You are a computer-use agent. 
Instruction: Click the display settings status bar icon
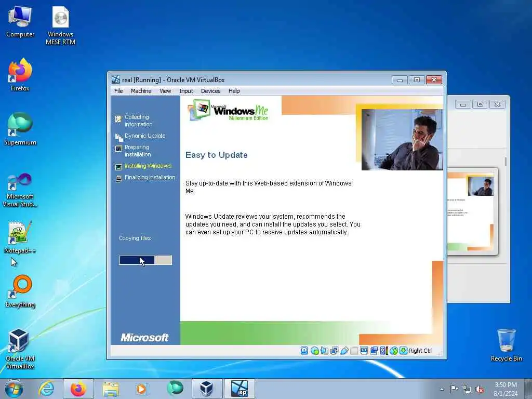[x=364, y=351]
